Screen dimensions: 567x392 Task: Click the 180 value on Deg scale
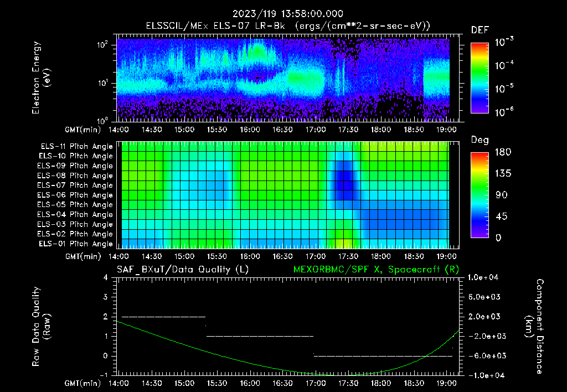coord(503,152)
